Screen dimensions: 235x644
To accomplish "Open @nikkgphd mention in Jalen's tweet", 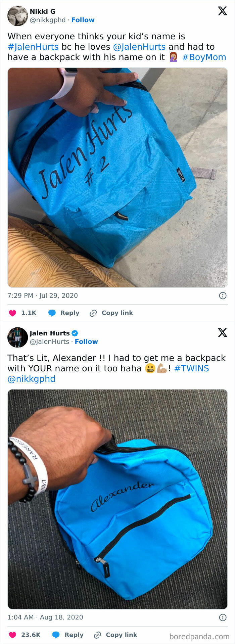I will pos(31,379).
